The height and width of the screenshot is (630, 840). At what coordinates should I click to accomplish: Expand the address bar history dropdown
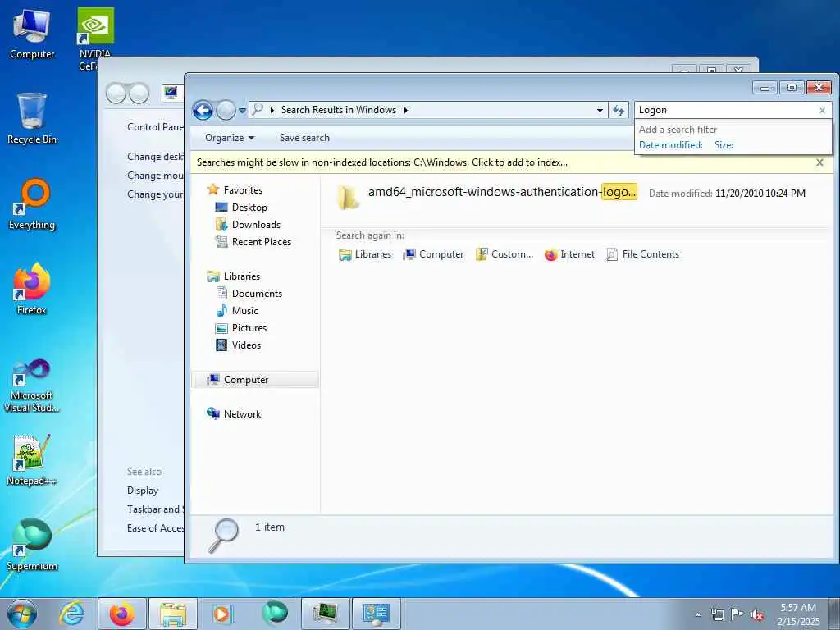[x=600, y=111]
